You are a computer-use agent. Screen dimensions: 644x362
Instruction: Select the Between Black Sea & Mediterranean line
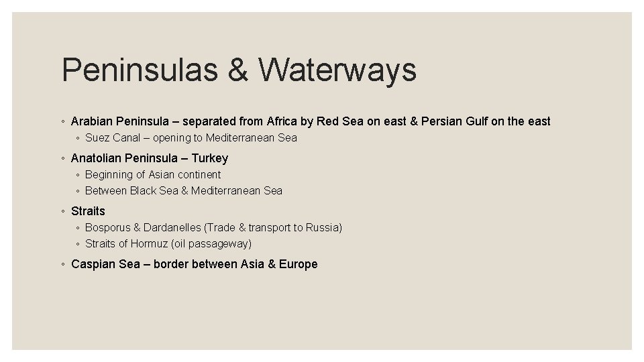(x=184, y=191)
